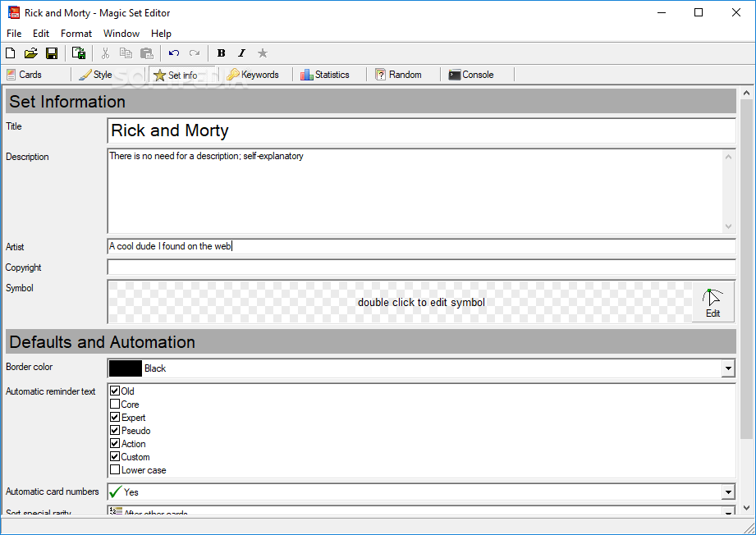The width and height of the screenshot is (756, 535).
Task: Click the Edit symbol button
Action: [x=713, y=302]
